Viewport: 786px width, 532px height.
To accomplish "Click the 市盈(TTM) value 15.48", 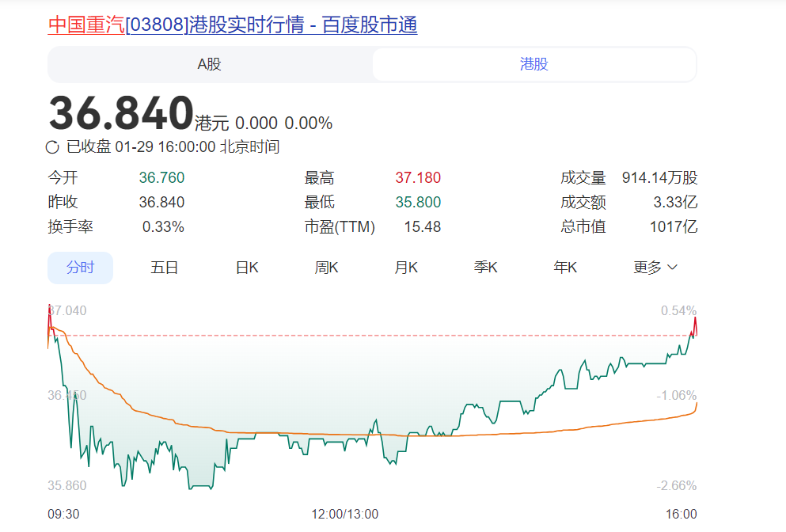I will point(422,227).
